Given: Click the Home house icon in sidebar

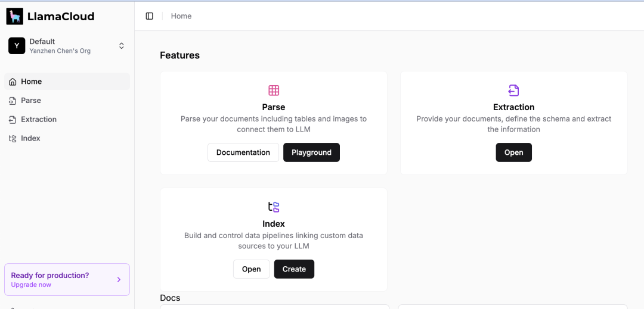Looking at the screenshot, I should 13,82.
